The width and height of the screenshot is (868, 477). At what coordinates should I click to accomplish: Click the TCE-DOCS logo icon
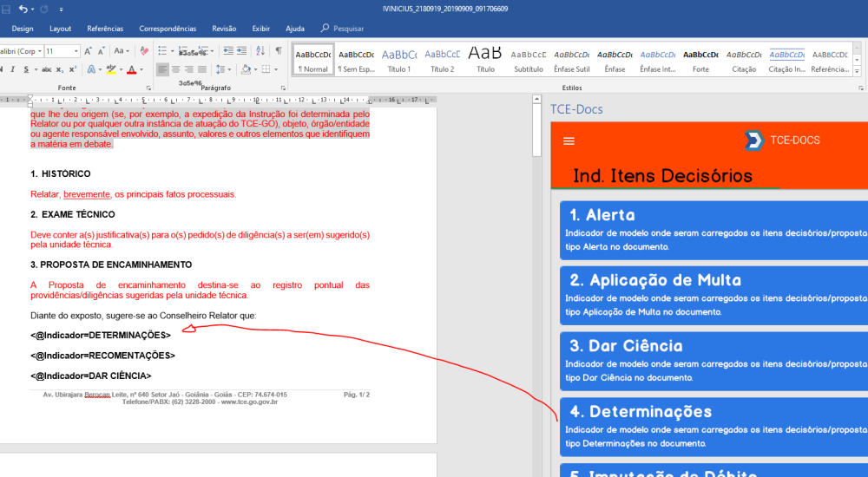coord(753,140)
